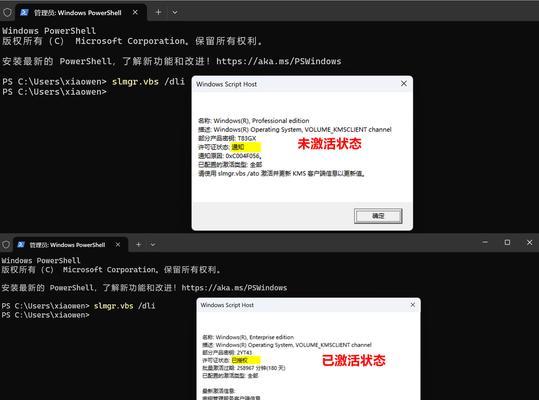Open upper terminal profile dropdown chevron
This screenshot has height=400, width=539.
(x=175, y=13)
